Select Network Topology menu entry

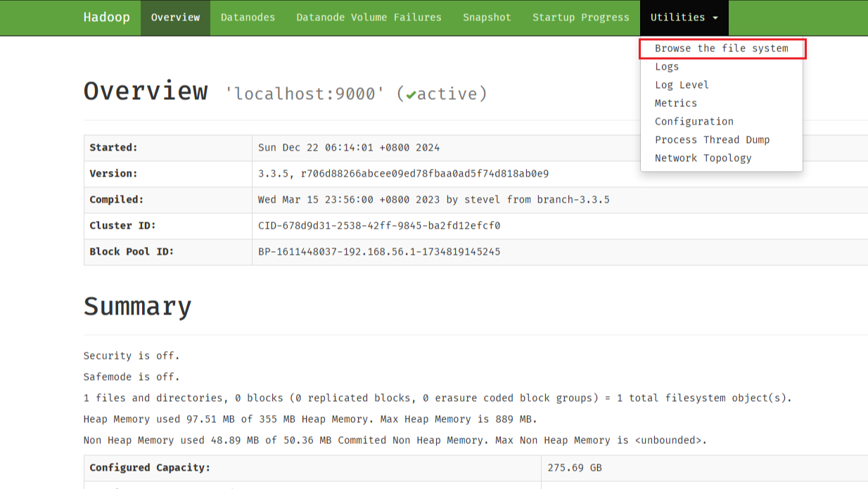coord(722,158)
